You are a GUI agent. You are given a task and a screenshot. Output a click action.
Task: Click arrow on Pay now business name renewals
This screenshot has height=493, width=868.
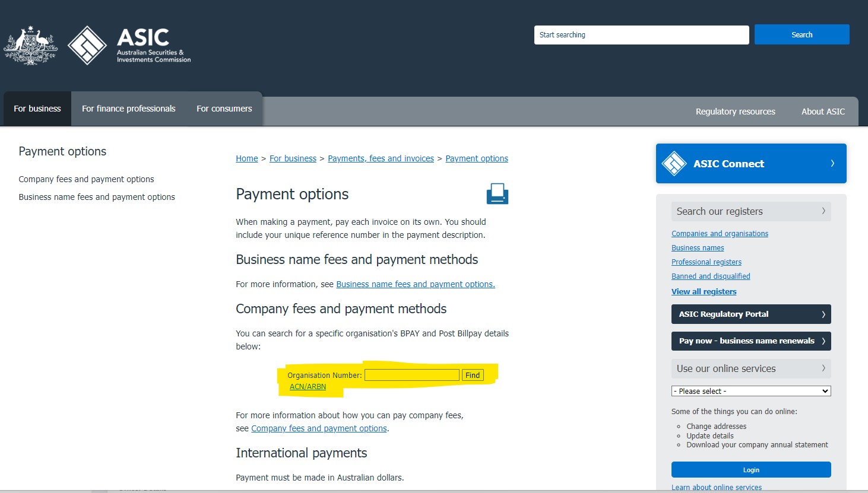[823, 341]
